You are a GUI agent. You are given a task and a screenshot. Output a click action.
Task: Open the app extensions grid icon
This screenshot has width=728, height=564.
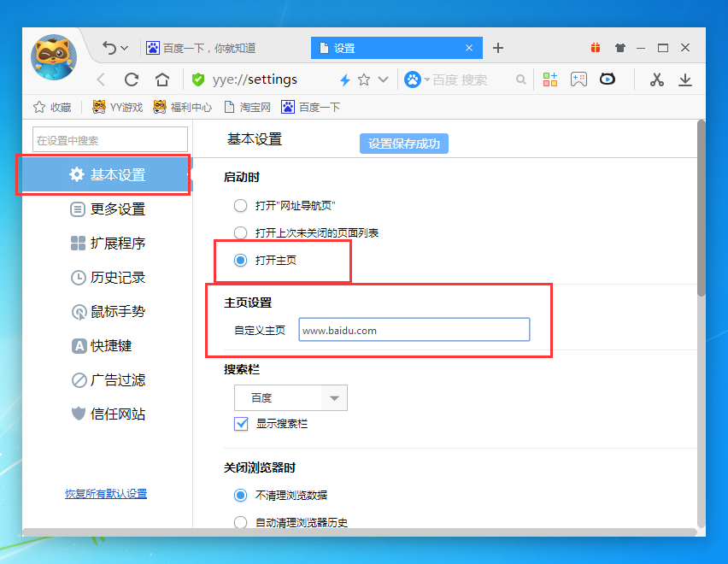coord(549,79)
